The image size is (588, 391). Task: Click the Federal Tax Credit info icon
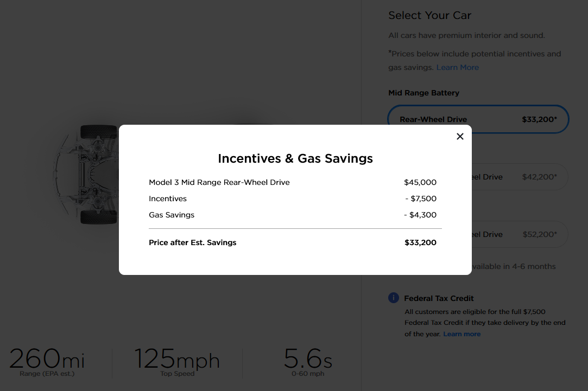click(394, 298)
